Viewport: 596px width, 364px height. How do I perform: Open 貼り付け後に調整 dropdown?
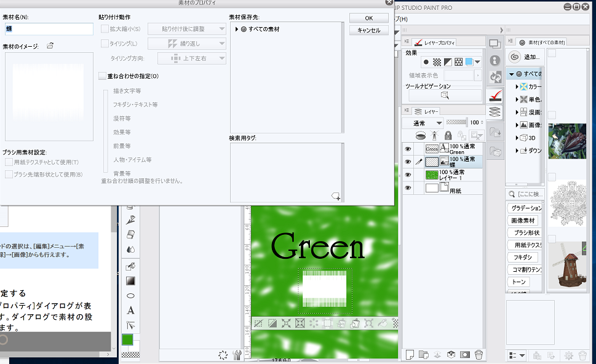tap(186, 29)
